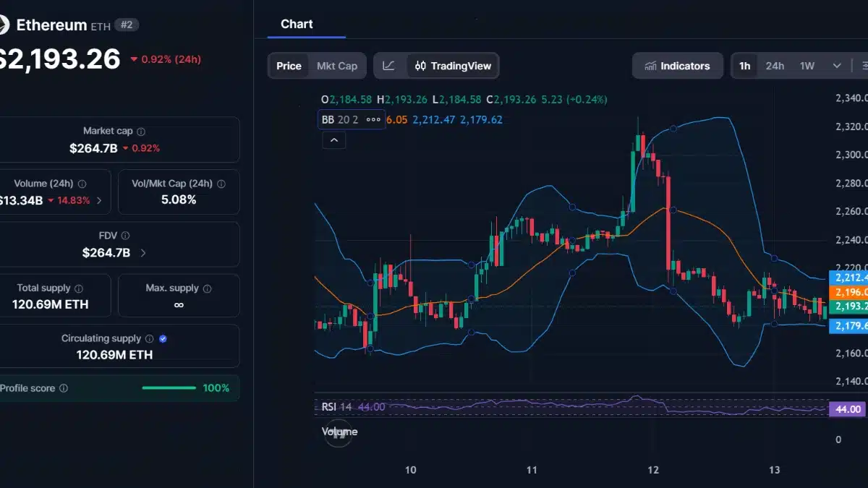The image size is (868, 488).
Task: Switch to the Chart tab
Action: 297,23
